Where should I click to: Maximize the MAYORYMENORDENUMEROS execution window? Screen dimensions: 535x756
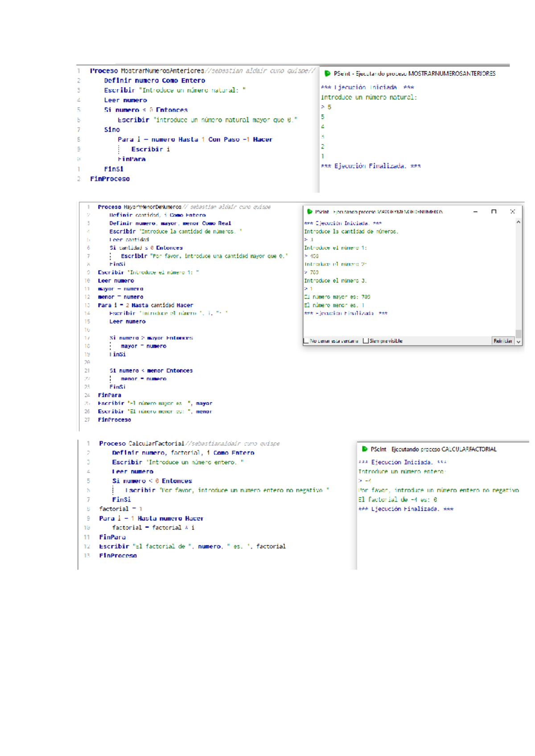pyautogui.click(x=494, y=212)
